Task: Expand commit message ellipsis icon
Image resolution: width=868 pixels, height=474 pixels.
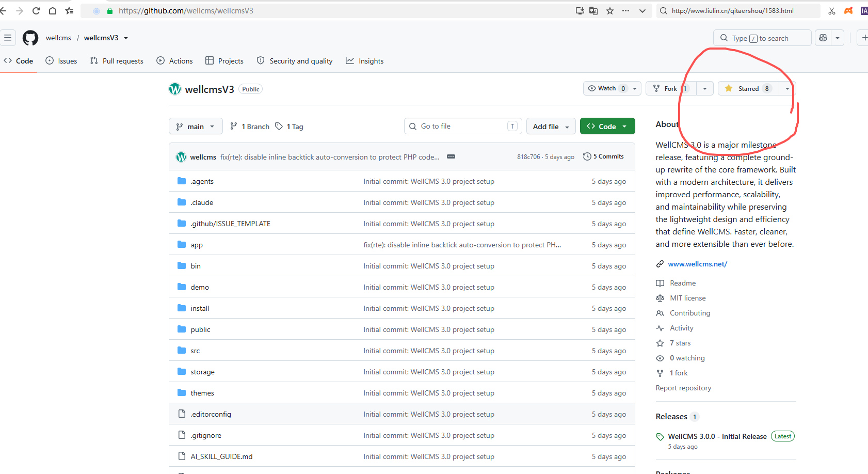Action: pos(451,156)
